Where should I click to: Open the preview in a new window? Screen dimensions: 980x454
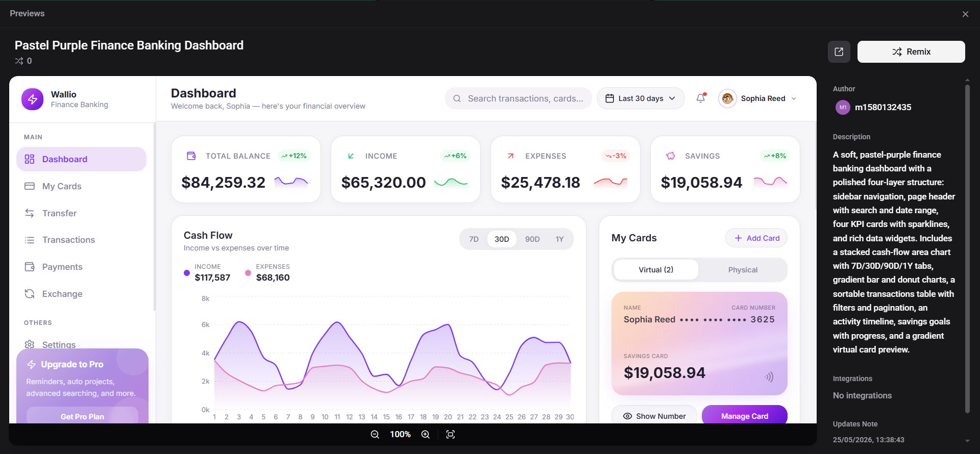point(839,52)
